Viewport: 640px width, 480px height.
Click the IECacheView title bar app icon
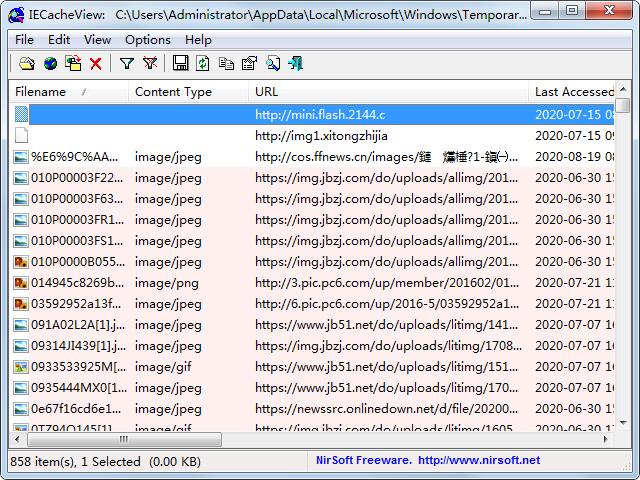[x=16, y=15]
